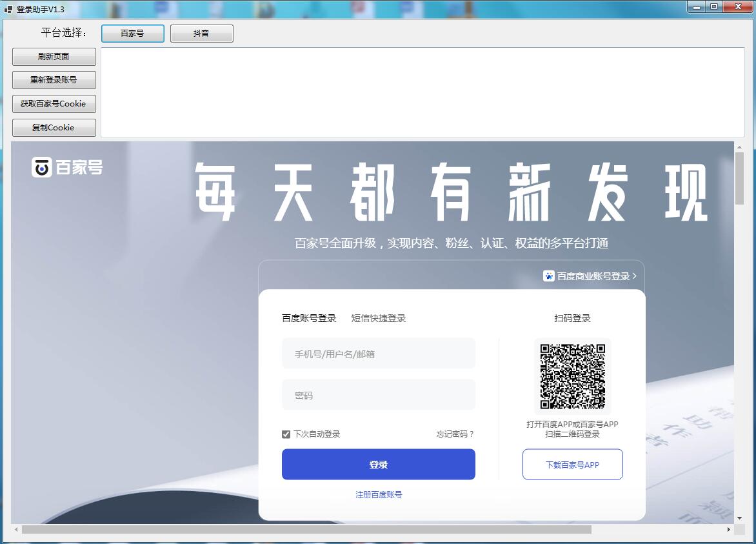Click the 百家号 logo icon

(x=42, y=167)
